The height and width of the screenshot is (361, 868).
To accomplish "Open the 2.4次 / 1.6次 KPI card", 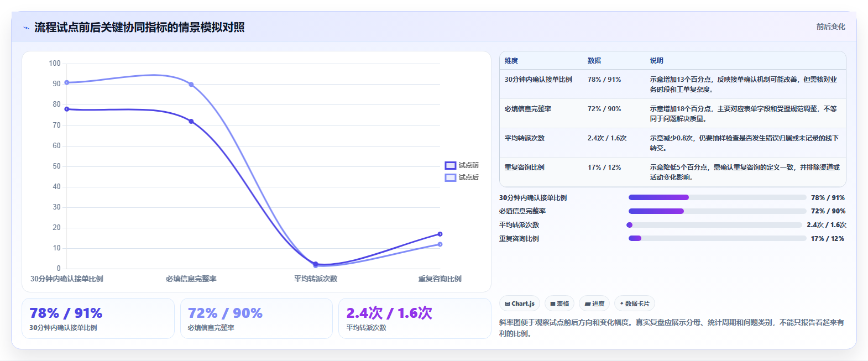I will 415,318.
